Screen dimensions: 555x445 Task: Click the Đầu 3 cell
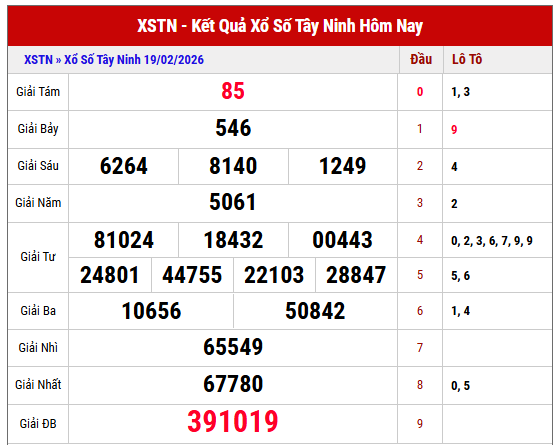420,203
